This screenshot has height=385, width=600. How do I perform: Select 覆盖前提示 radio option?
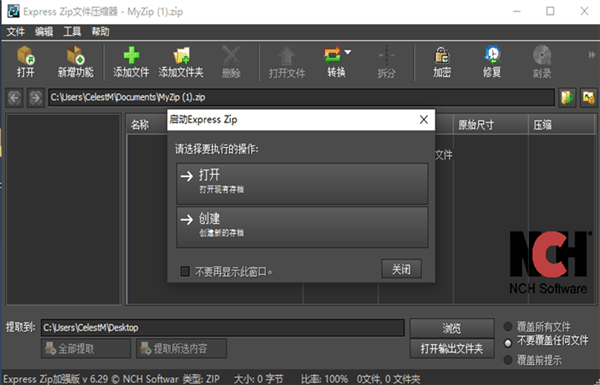(x=508, y=360)
